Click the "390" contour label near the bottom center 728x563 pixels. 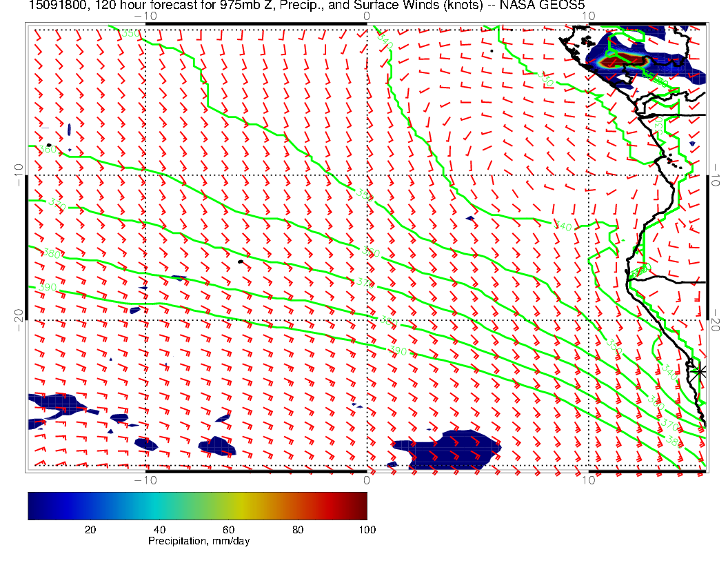coord(398,350)
